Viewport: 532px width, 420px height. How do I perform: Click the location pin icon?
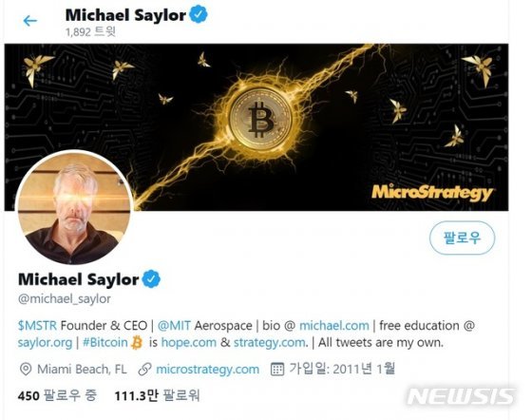click(26, 369)
